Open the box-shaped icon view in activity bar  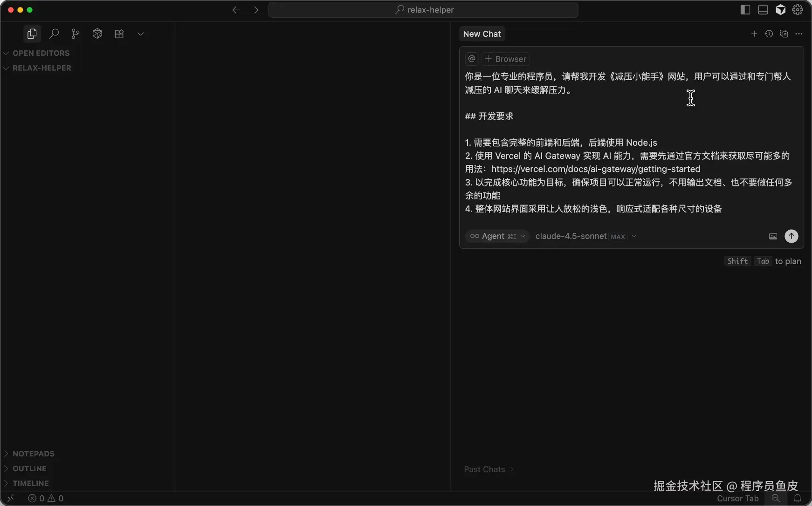click(97, 34)
